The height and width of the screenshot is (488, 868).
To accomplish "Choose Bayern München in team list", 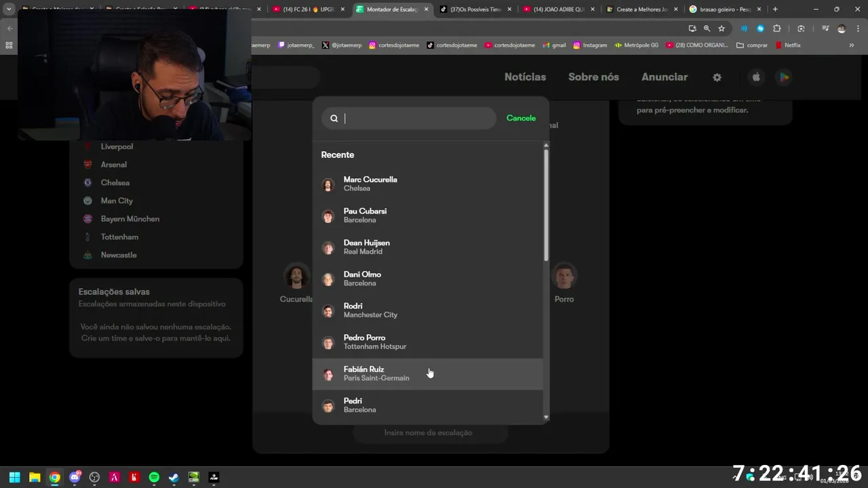I will pyautogui.click(x=130, y=219).
